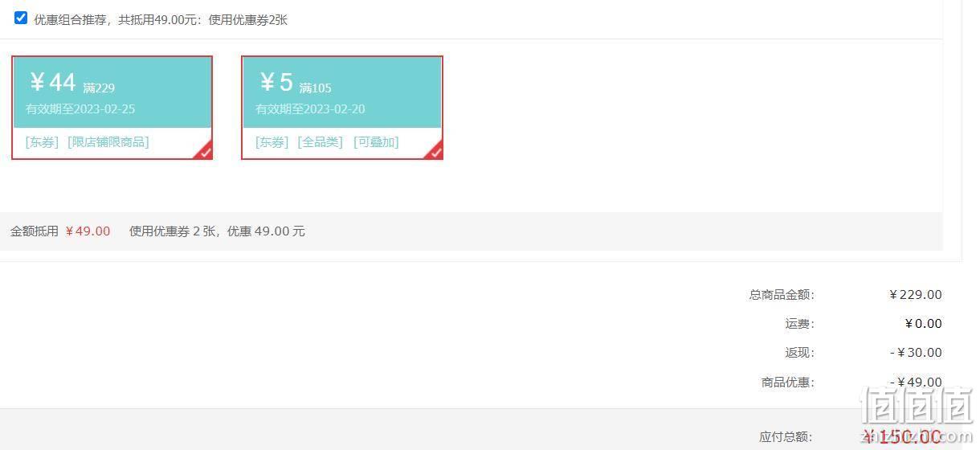Click the [全品类] tag
The height and width of the screenshot is (450, 980).
[320, 142]
